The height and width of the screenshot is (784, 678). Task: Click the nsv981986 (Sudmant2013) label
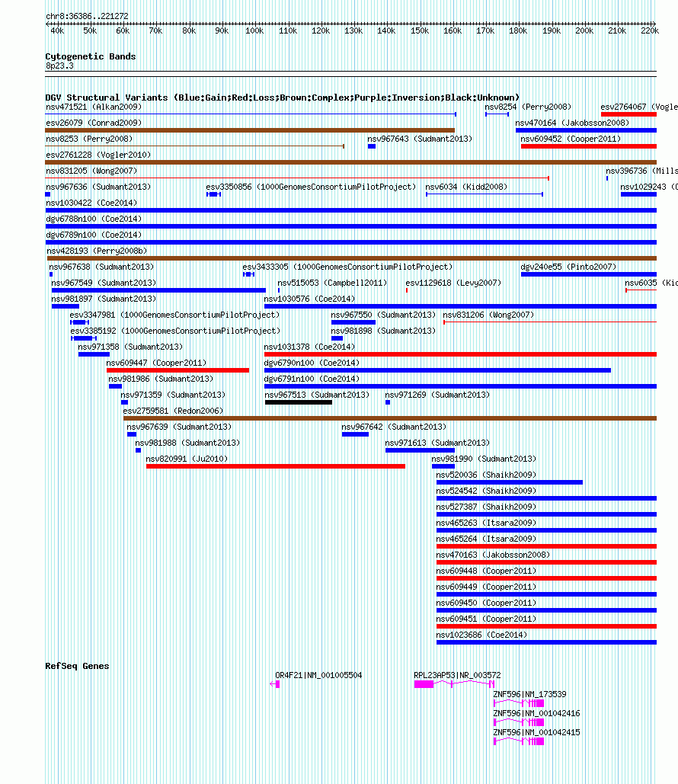[x=161, y=379]
